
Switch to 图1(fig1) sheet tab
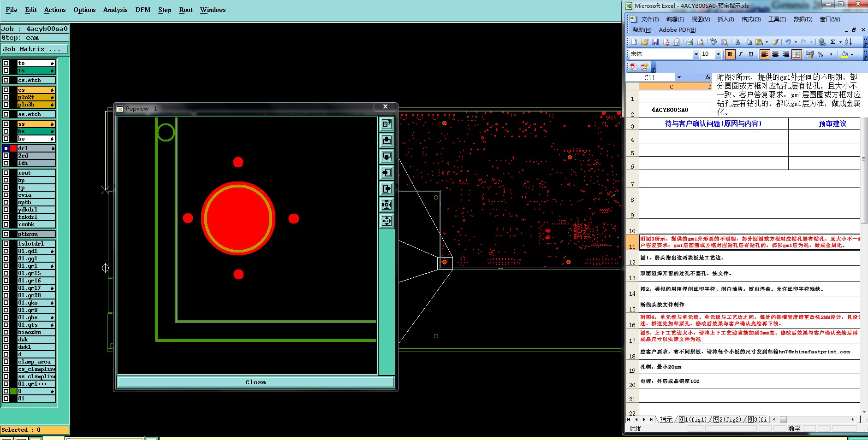692,419
